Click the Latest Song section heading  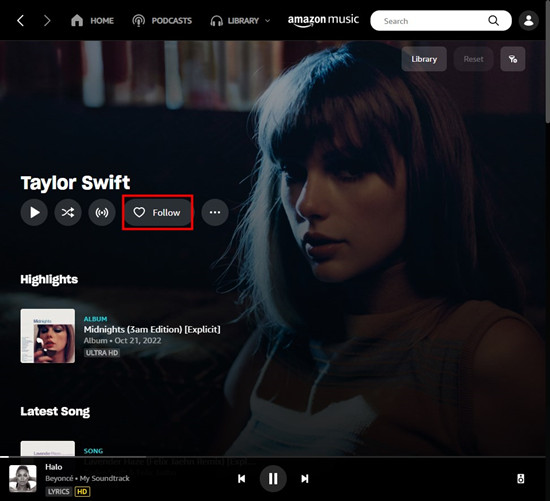point(55,412)
